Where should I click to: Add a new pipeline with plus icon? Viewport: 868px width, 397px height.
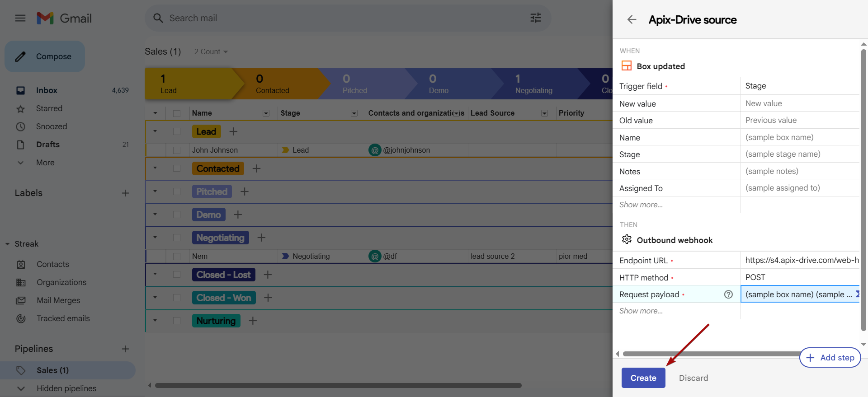125,349
